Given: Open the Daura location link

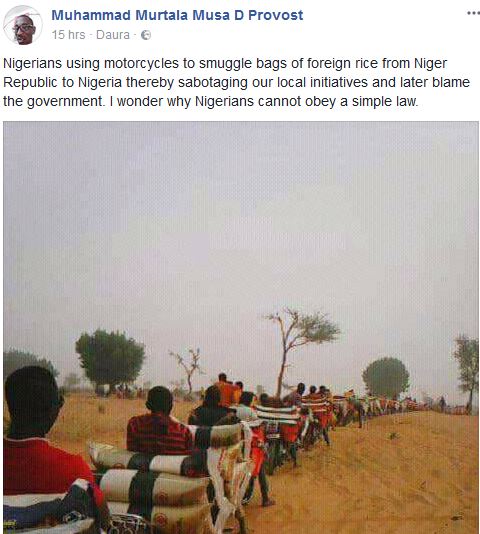Looking at the screenshot, I should [x=113, y=35].
